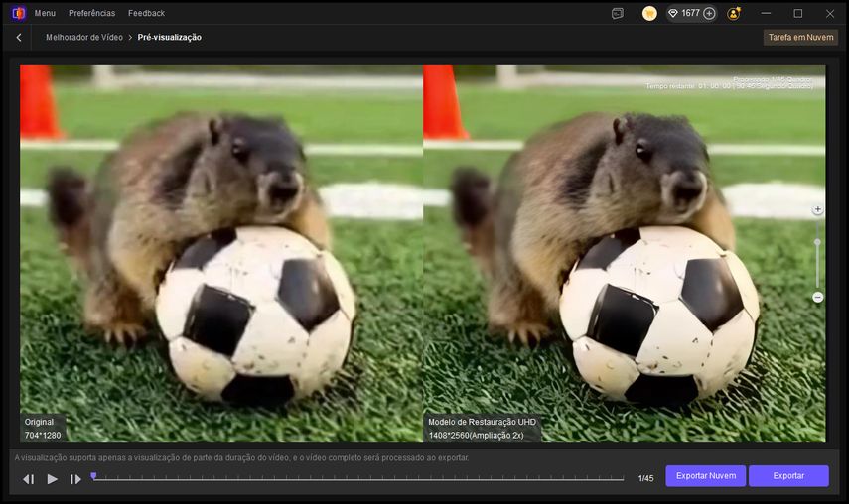Click Exportar Nuvem button
The image size is (849, 504).
click(x=706, y=476)
